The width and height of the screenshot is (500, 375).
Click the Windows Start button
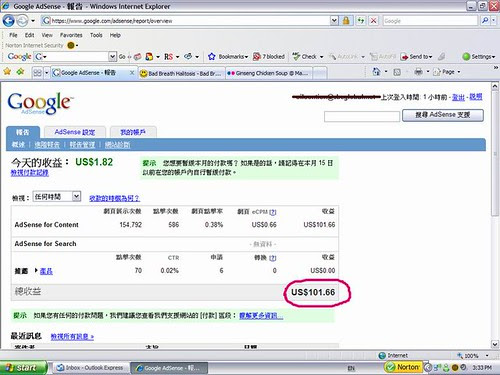click(x=23, y=368)
